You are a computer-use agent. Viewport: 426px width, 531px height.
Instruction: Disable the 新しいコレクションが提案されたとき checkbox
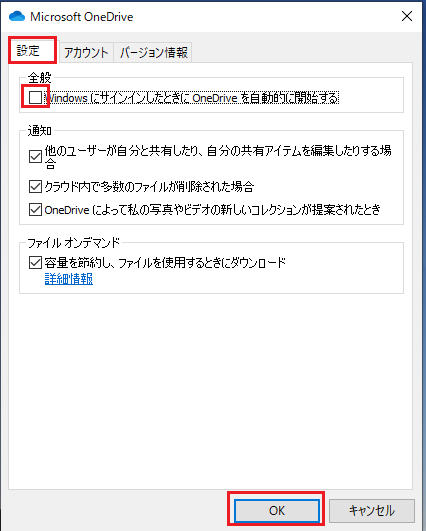(35, 210)
